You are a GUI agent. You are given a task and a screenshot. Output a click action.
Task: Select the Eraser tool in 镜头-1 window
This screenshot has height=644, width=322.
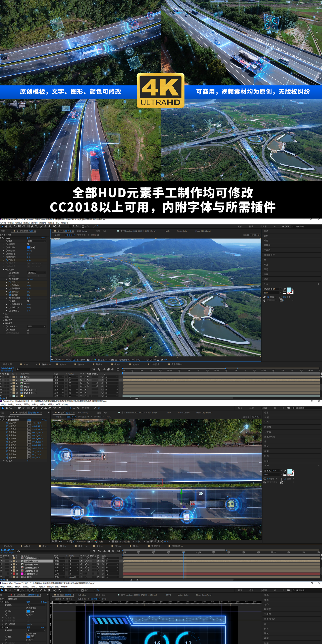click(49, 226)
